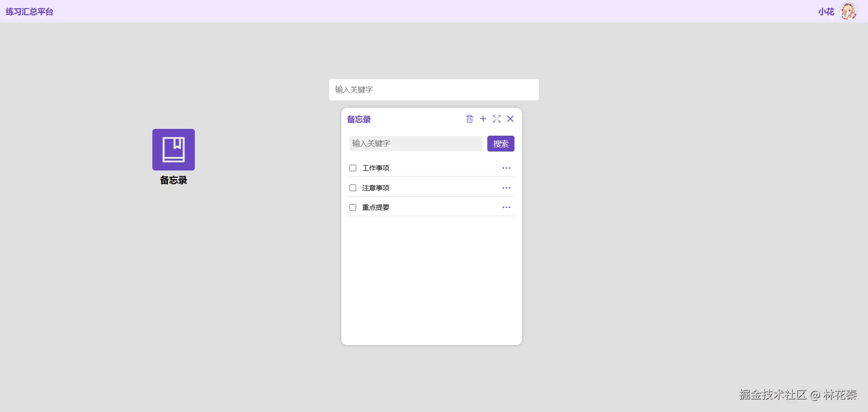Close the 备忘录 panel with the X

click(510, 119)
